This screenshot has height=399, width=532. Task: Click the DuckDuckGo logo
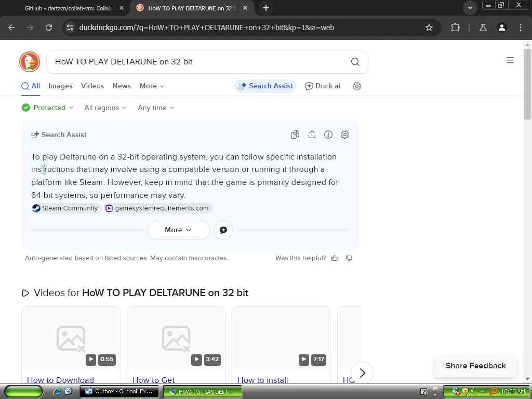tap(30, 62)
